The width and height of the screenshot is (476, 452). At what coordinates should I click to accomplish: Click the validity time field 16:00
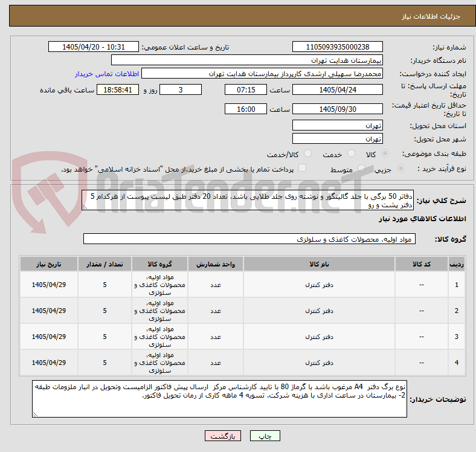tap(246, 109)
